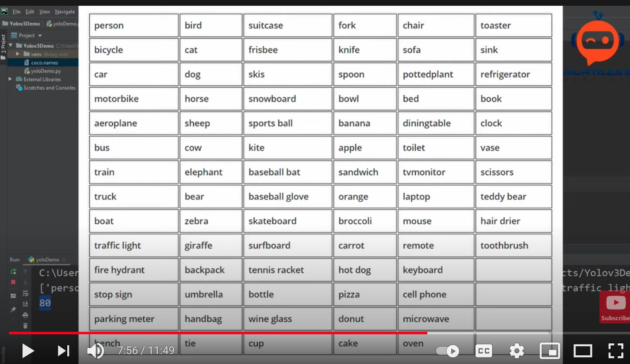Screen dimensions: 630x364
Task: Click the 'tennis racket' table cell
Action: coord(288,270)
